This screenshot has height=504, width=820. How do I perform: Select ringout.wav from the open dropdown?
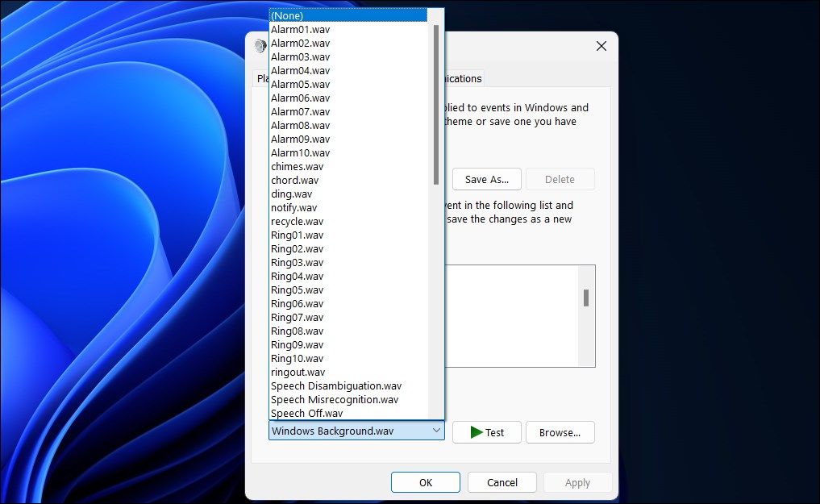coord(298,372)
